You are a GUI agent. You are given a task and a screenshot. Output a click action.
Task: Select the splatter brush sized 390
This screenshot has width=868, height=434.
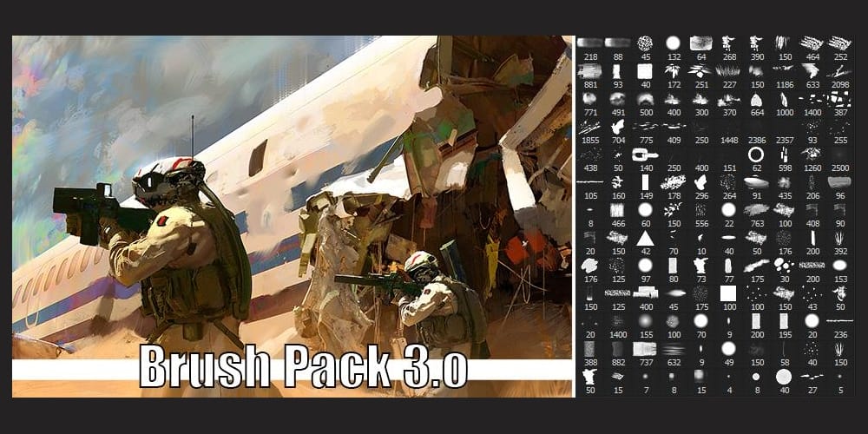756,43
